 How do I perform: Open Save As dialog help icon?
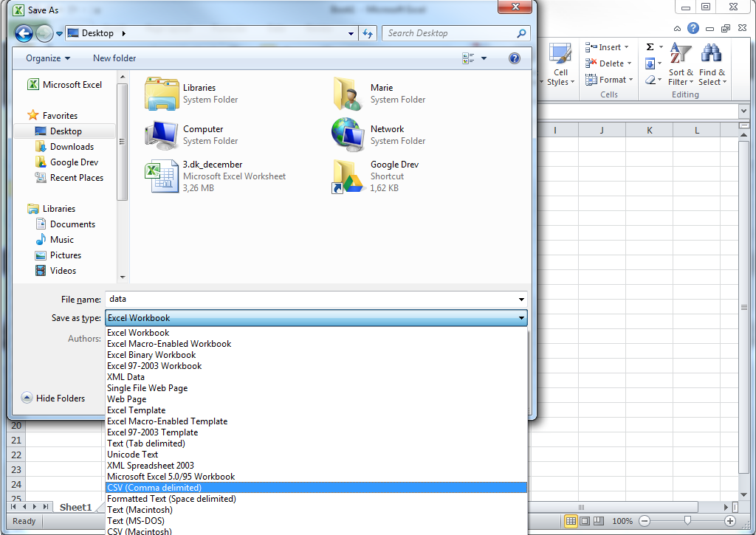point(515,58)
